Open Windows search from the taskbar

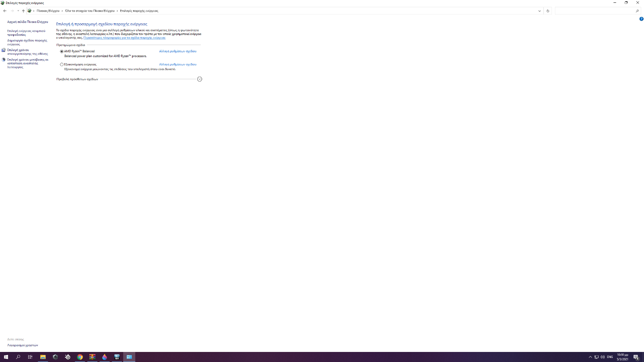18,357
